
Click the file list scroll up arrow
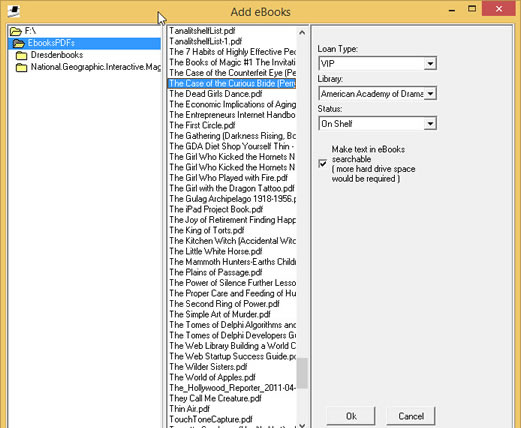pyautogui.click(x=302, y=32)
